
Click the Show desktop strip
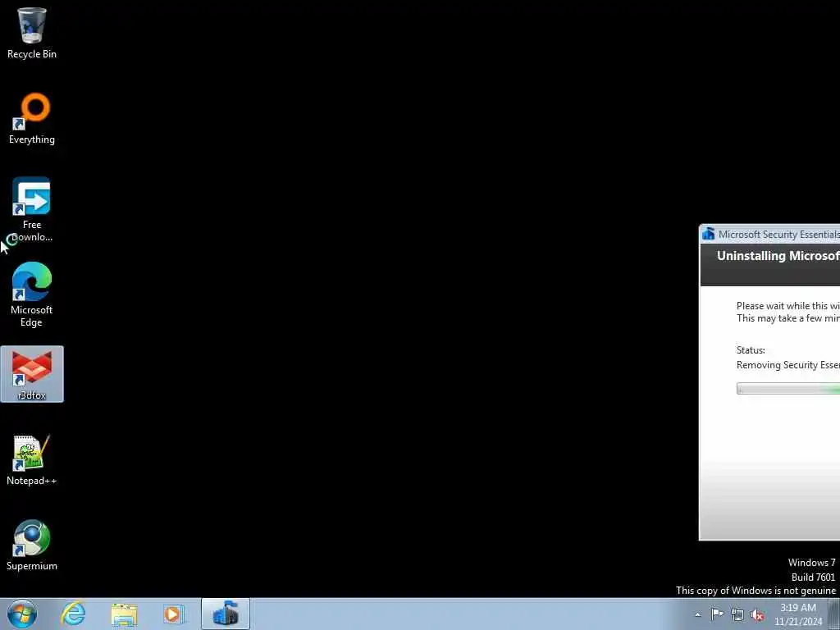[x=834, y=614]
